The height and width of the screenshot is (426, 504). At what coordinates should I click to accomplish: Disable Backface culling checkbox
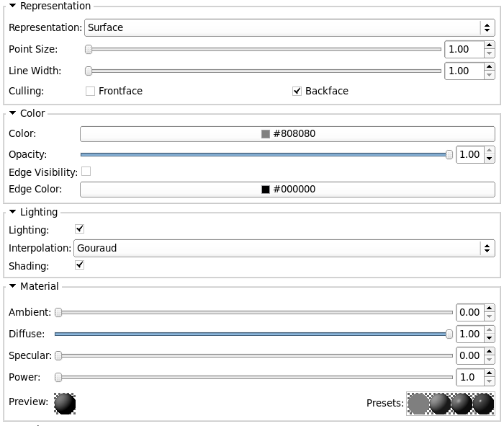[x=297, y=91]
